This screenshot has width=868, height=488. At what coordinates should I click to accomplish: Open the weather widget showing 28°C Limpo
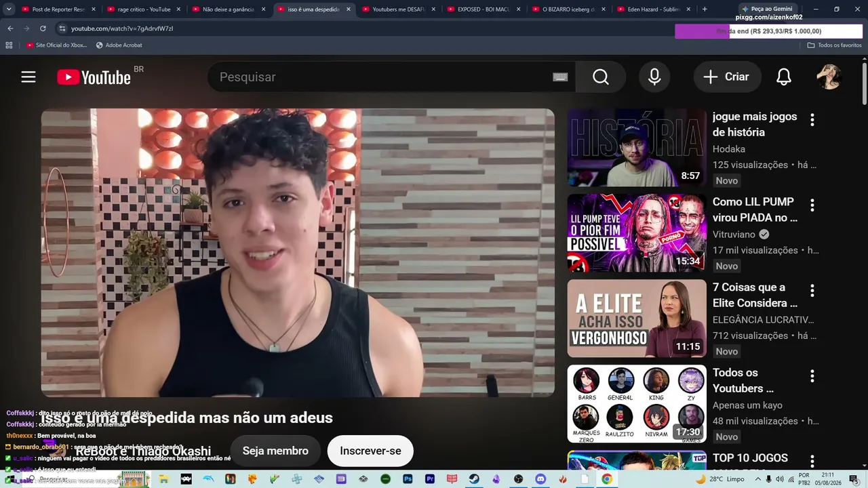(720, 479)
